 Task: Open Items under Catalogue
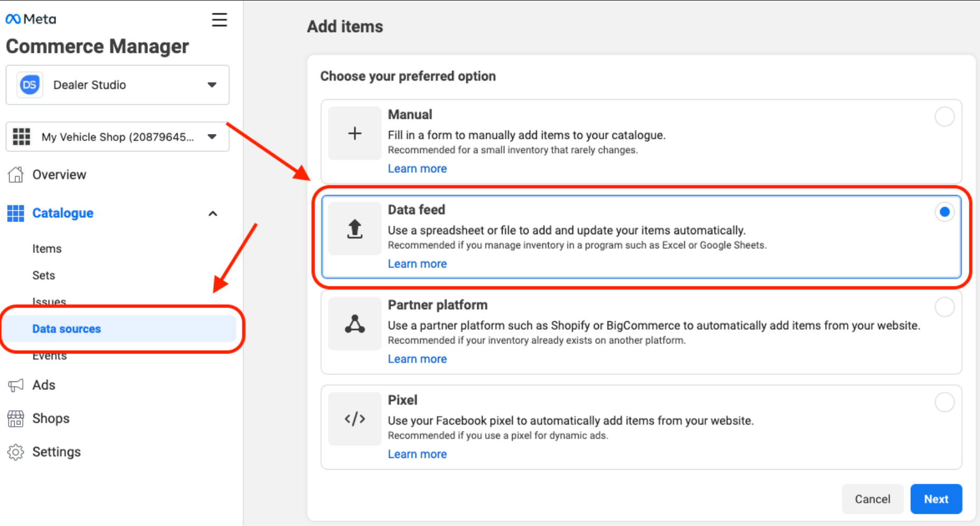(x=47, y=248)
